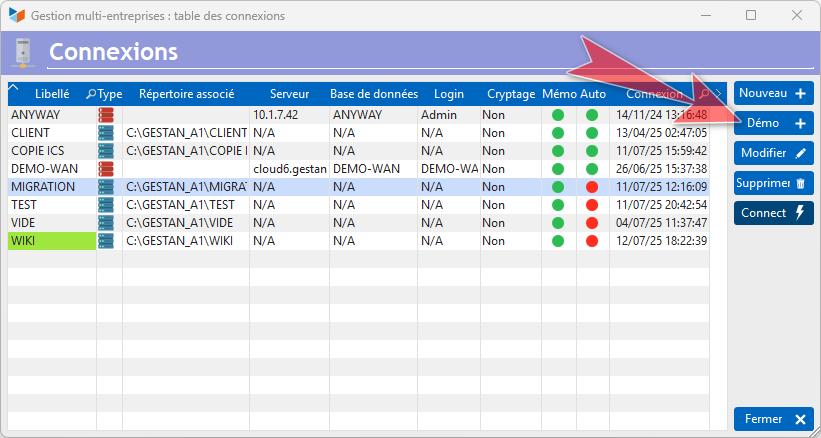Click the server icon in the WIKI row
Screen dimensions: 821x438
106,241
